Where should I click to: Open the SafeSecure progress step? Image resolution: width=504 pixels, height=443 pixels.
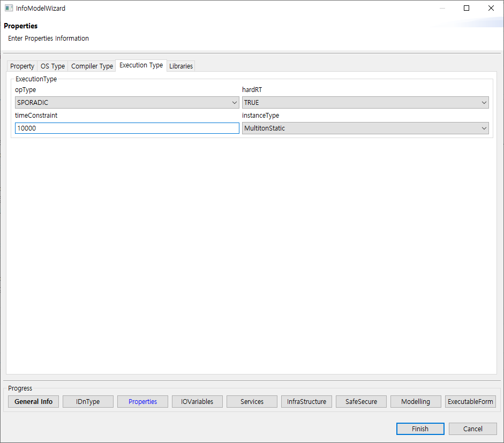(361, 401)
